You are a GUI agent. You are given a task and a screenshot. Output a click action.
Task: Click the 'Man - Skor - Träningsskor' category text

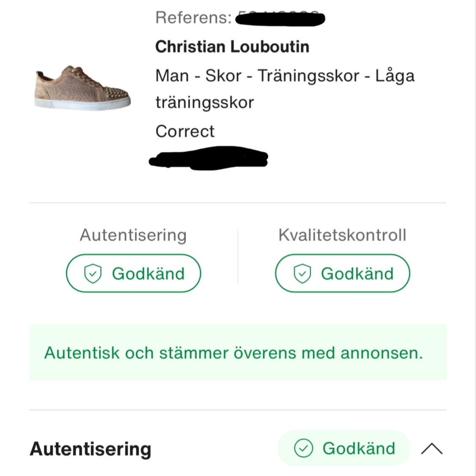click(284, 76)
